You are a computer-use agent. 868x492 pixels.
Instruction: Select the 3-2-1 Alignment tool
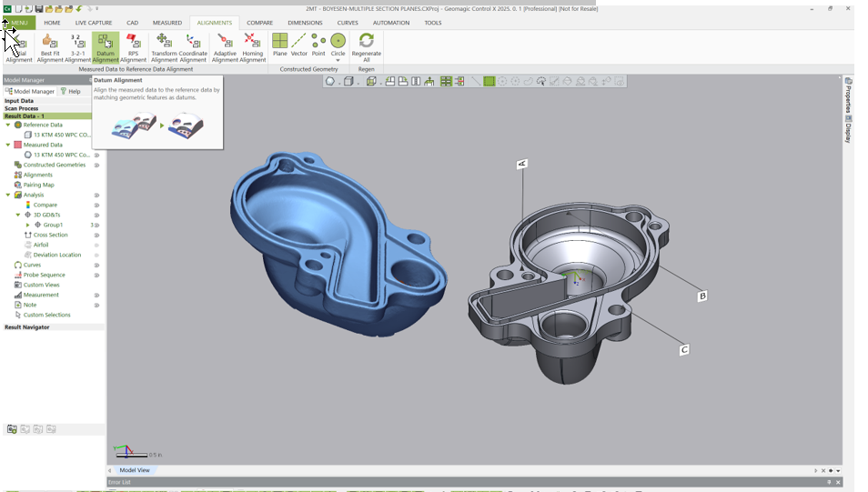click(x=77, y=47)
